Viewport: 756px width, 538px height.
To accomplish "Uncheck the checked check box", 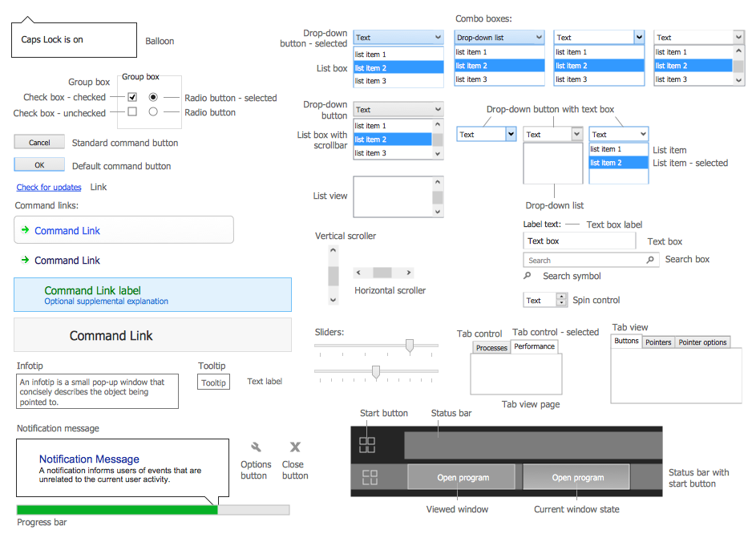I will [x=132, y=97].
